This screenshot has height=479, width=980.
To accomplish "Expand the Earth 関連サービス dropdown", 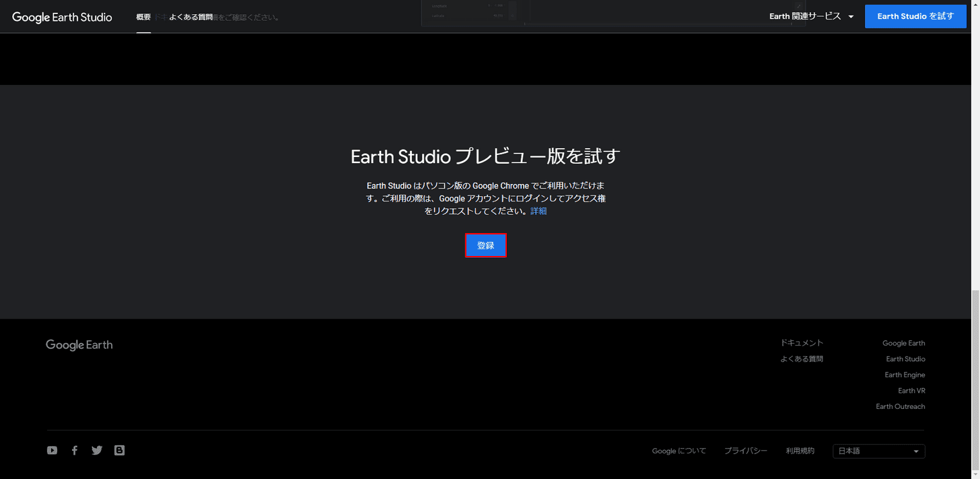I will (x=812, y=16).
